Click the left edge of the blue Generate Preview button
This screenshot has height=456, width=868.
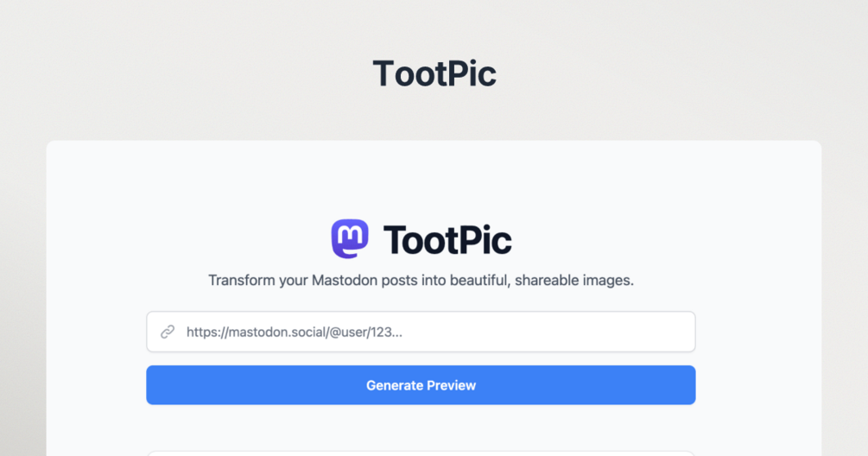click(x=152, y=385)
